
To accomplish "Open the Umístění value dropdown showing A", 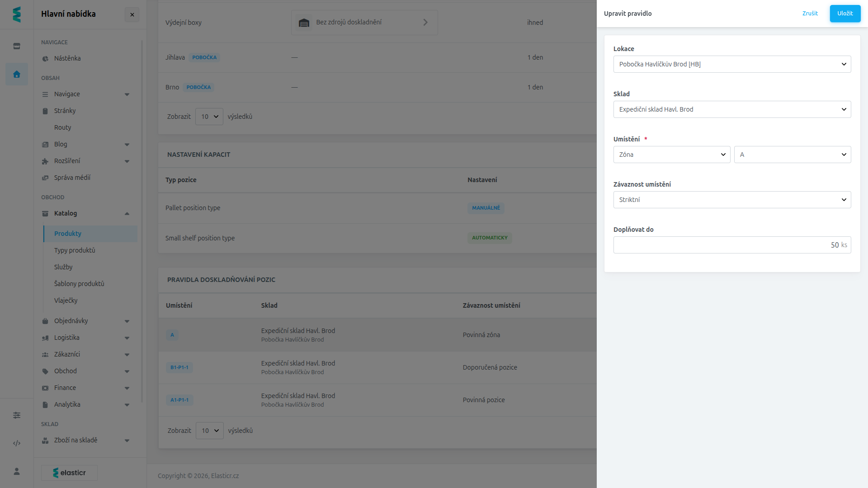I will coord(793,155).
